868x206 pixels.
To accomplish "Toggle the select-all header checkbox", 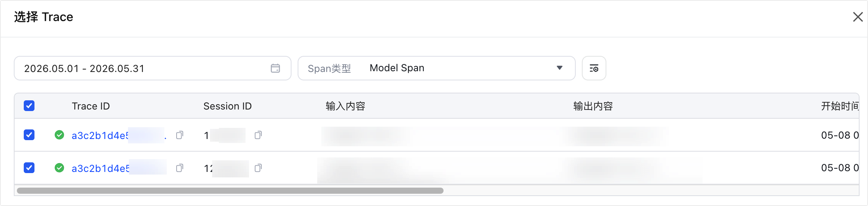I will (29, 106).
